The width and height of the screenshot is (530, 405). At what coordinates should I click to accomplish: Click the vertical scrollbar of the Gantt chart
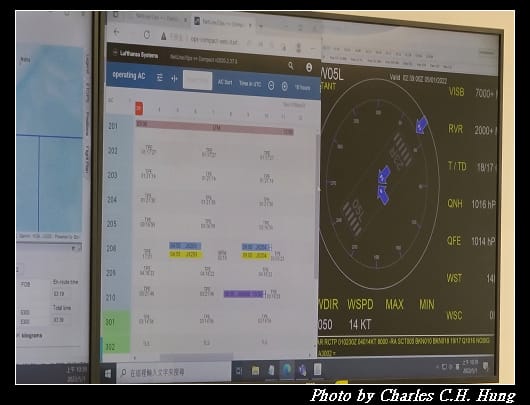[317, 206]
